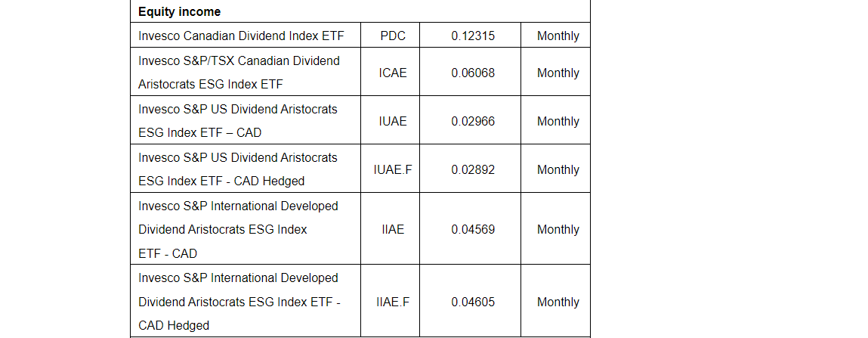The width and height of the screenshot is (868, 338).
Task: Click the PDC ticker symbol cell
Action: [x=394, y=36]
